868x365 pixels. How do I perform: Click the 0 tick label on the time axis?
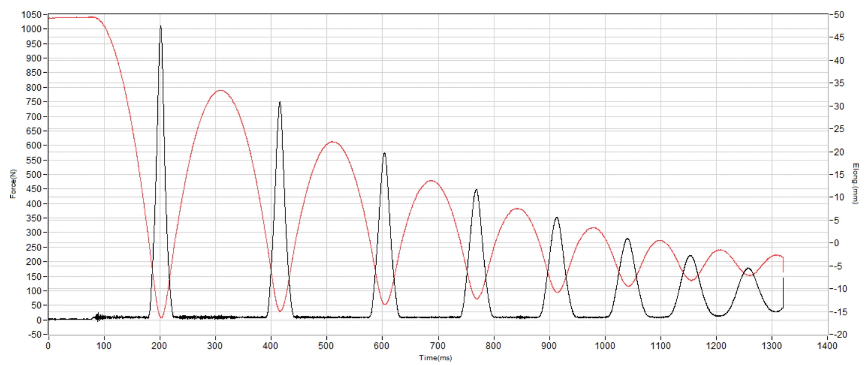pyautogui.click(x=49, y=346)
